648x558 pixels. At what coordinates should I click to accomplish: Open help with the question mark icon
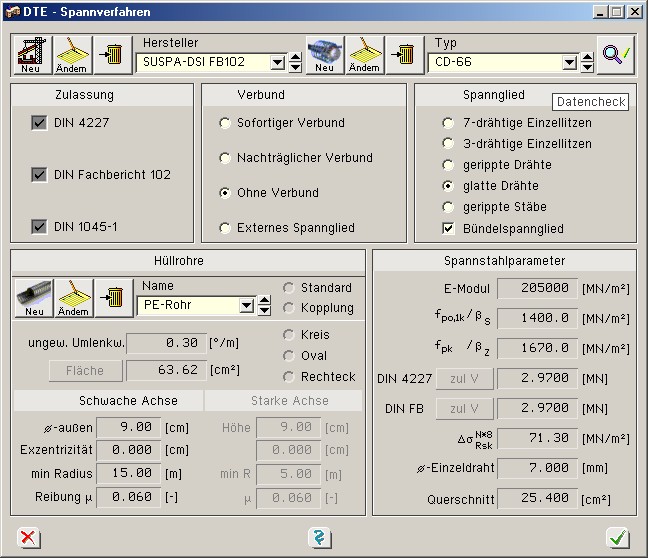point(320,538)
